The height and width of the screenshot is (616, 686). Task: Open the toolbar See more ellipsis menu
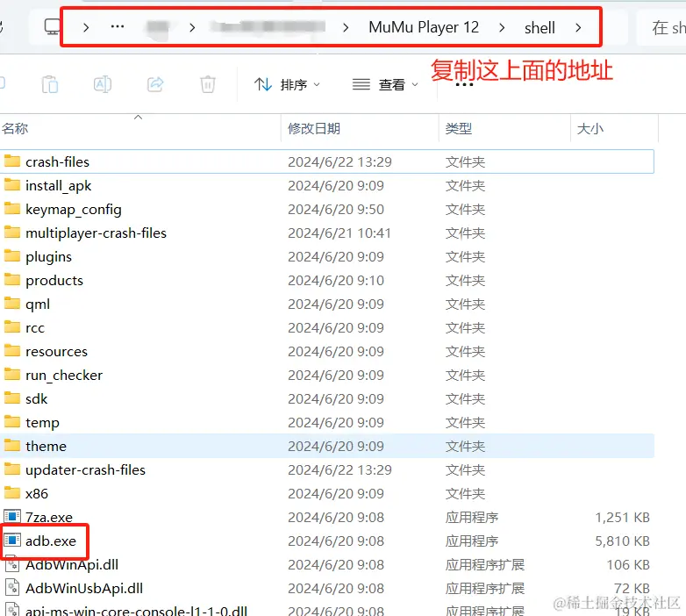[x=464, y=84]
